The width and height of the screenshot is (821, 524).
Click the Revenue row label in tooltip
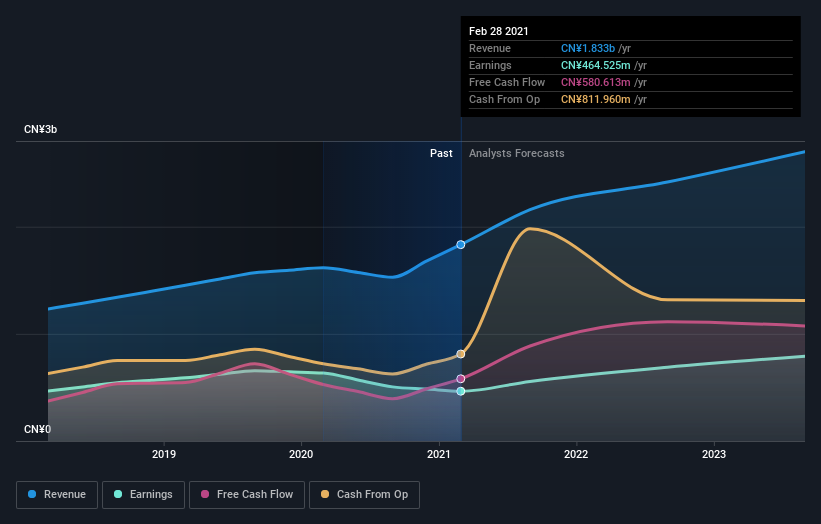[x=490, y=48]
